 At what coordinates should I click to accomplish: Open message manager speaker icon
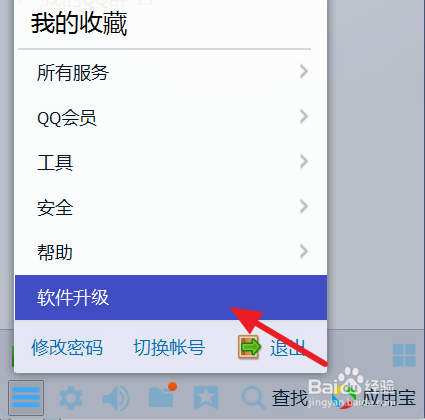tap(116, 398)
